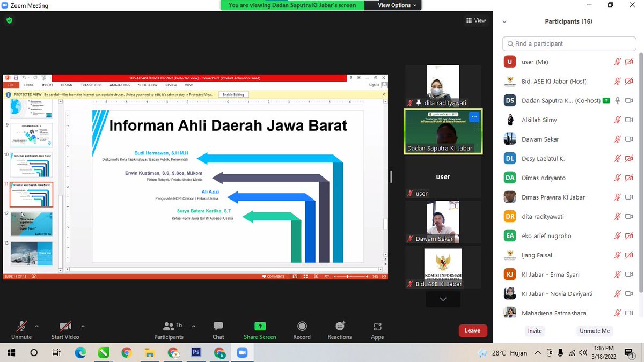
Task: Toggle muted mic icon for user (Me)
Action: [617, 62]
